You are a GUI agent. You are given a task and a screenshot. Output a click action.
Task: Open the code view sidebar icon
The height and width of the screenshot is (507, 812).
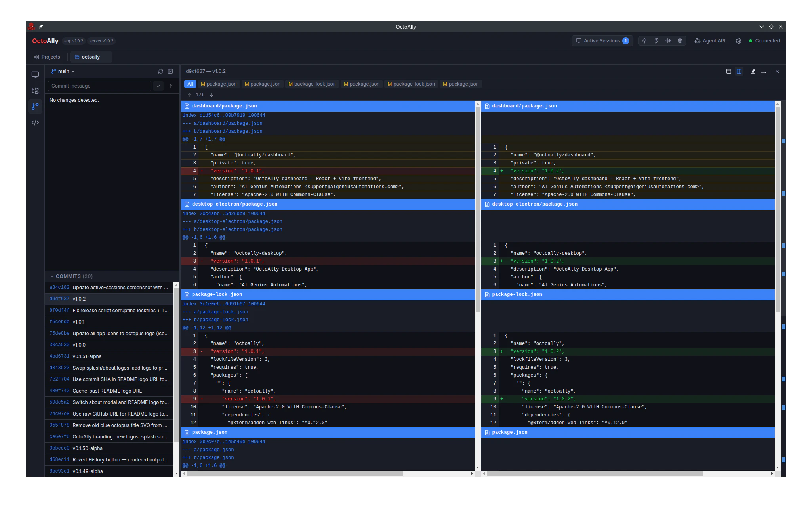coord(35,122)
